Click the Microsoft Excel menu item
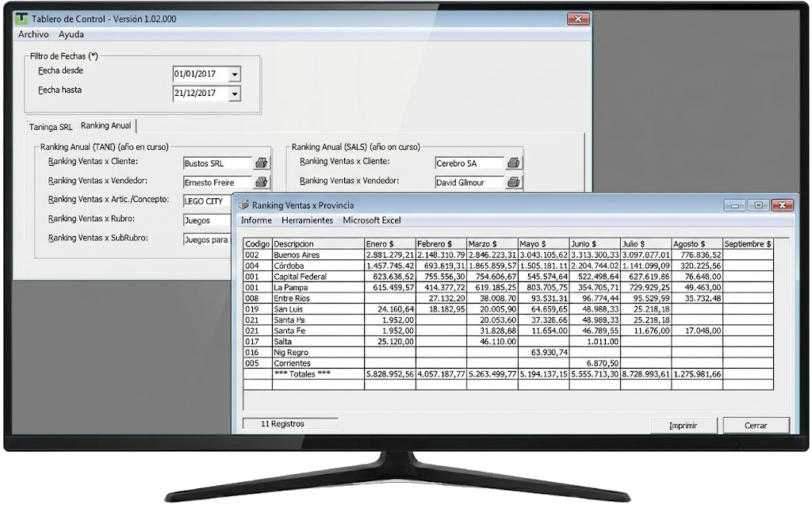 [372, 220]
